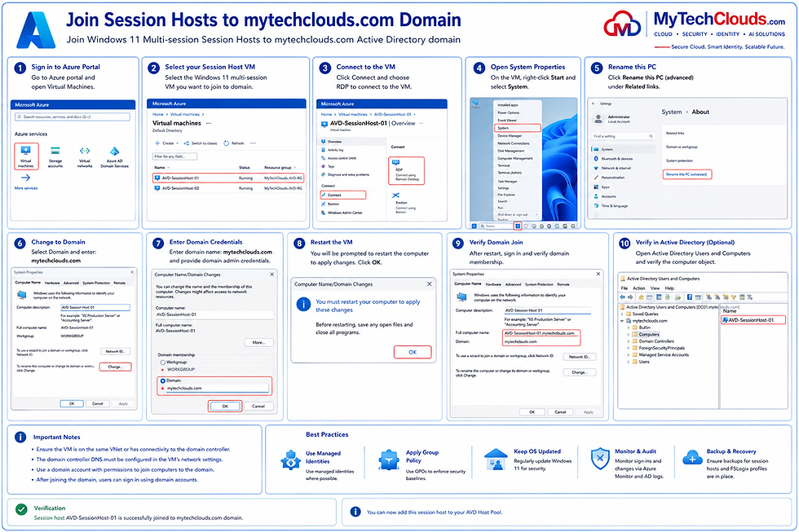Select AVD-SessionHost-01 computer object in Active Directory
The height and width of the screenshot is (532, 799).
753,319
